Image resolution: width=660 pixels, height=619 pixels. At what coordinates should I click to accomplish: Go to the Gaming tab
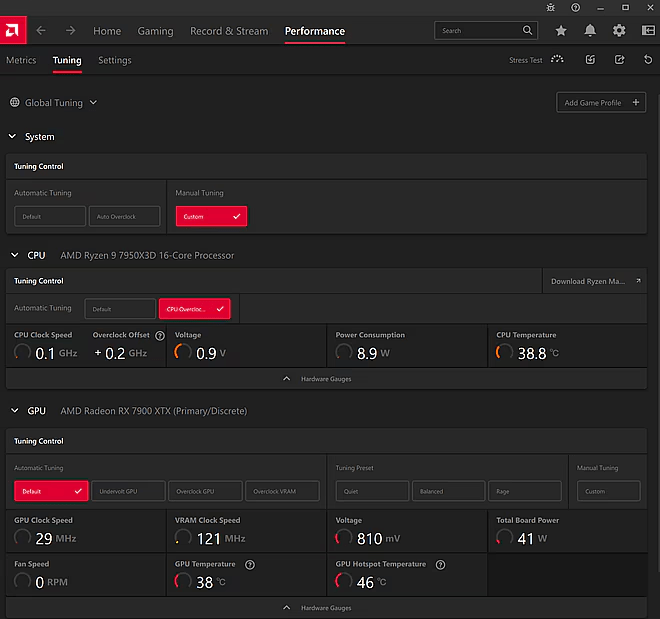155,31
